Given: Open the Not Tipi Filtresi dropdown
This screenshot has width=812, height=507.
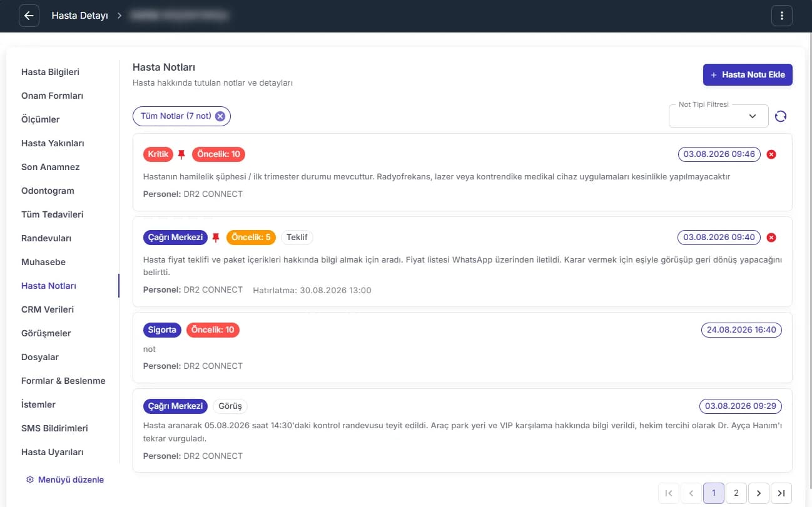Looking at the screenshot, I should pos(718,116).
